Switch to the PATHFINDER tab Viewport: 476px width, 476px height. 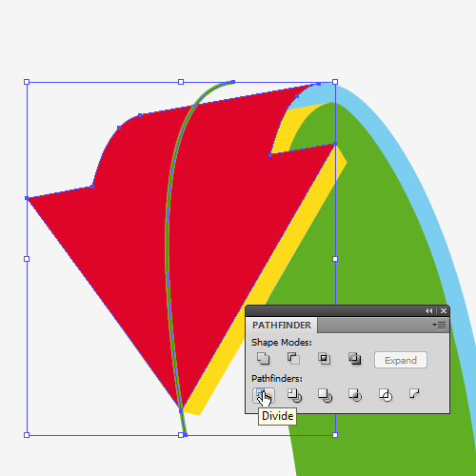point(282,326)
